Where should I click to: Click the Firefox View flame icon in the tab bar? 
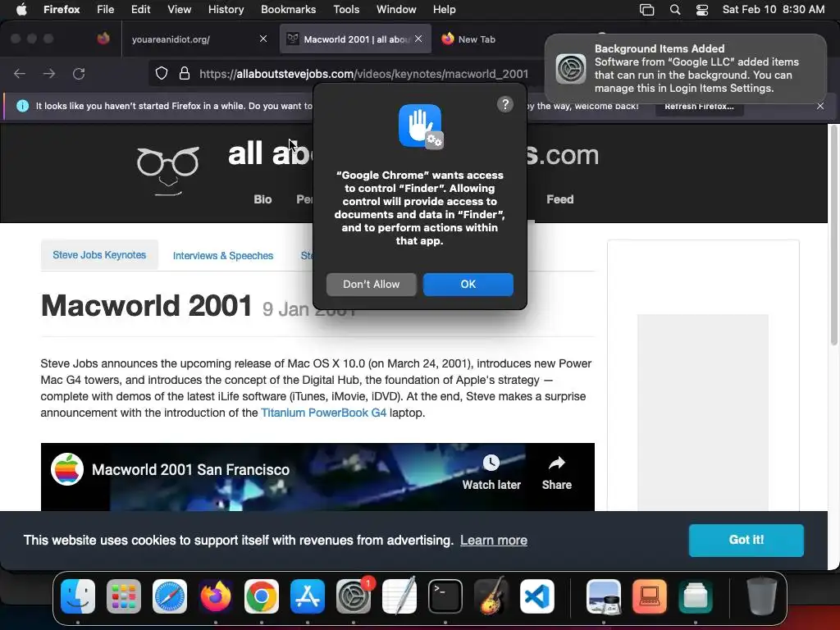click(103, 39)
